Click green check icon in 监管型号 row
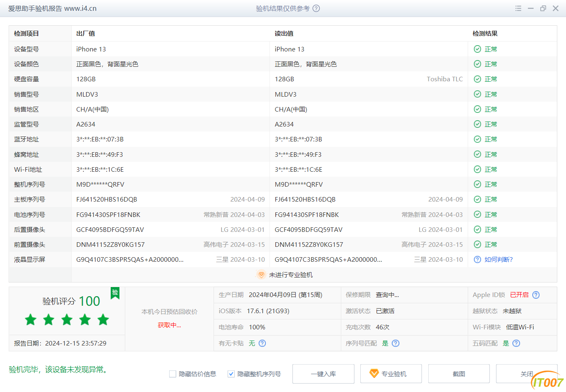Viewport: 566px width, 392px height. (x=477, y=124)
